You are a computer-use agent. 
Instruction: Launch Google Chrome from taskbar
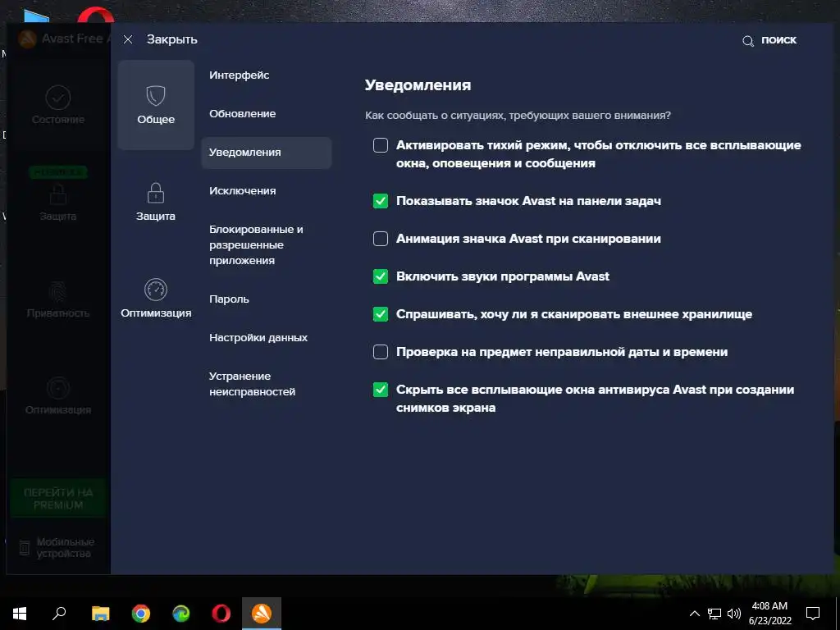point(141,614)
